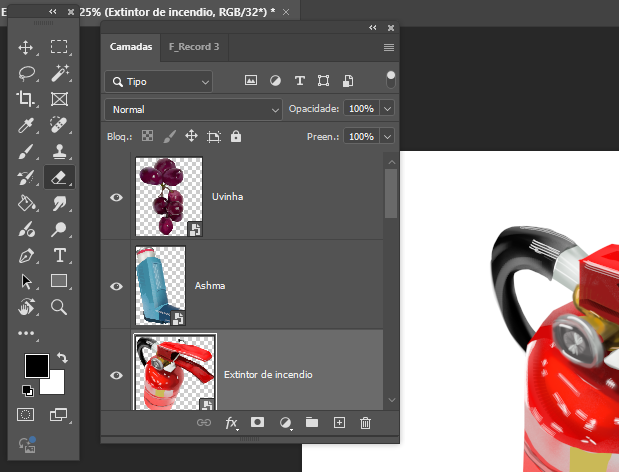Open the Normal blend mode dropdown
This screenshot has height=472, width=619.
coord(193,109)
